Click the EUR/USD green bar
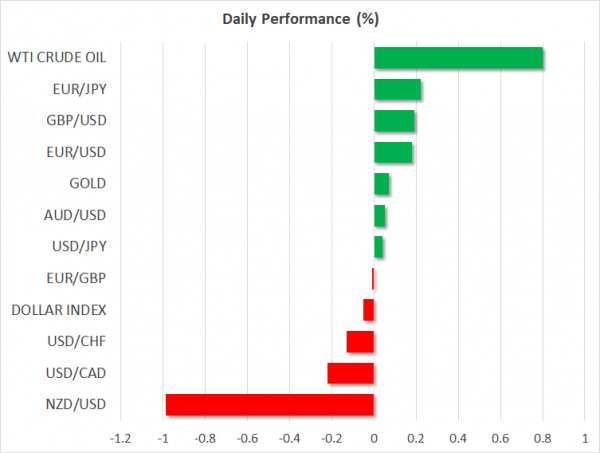The image size is (600, 453). [x=393, y=152]
